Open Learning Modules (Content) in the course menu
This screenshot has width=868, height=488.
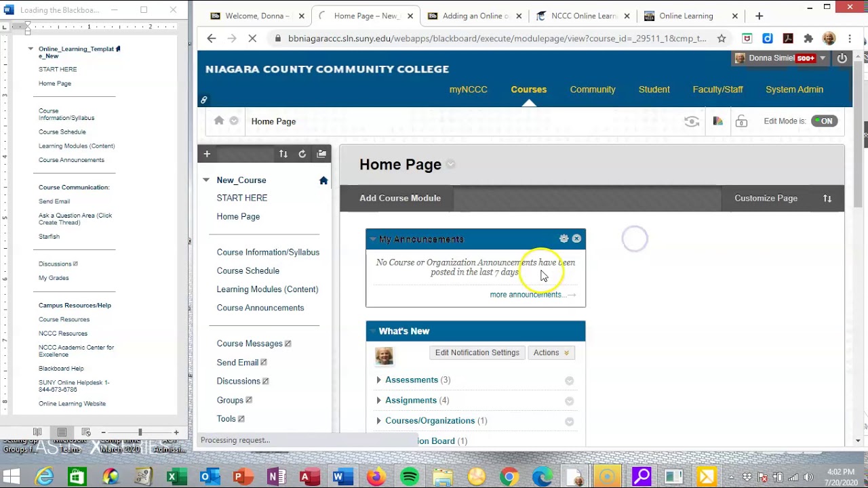click(x=267, y=289)
